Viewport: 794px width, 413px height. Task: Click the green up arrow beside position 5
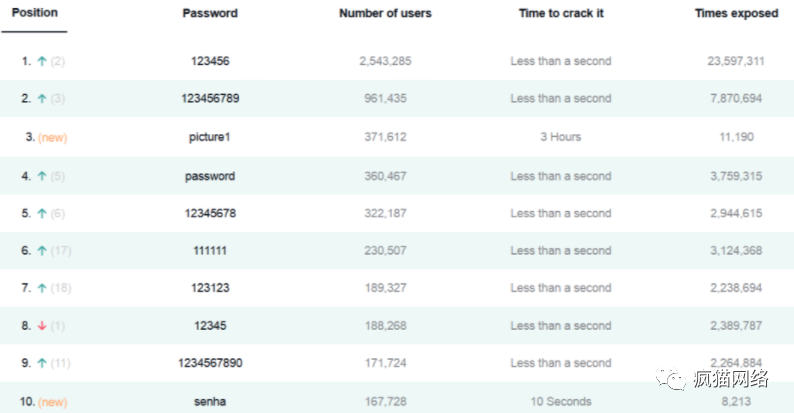(x=42, y=214)
